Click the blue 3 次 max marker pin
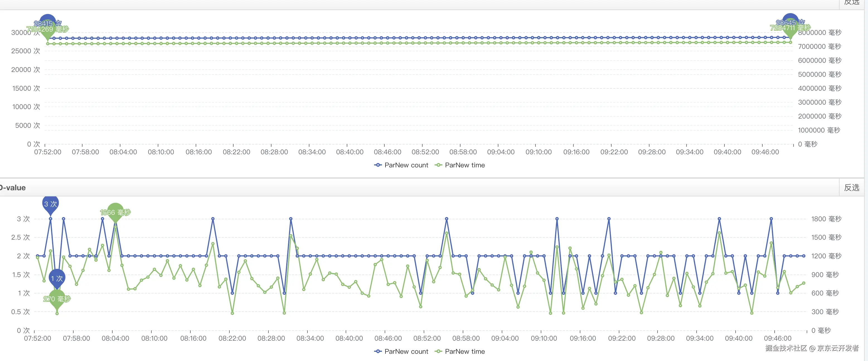The width and height of the screenshot is (868, 361). (50, 204)
